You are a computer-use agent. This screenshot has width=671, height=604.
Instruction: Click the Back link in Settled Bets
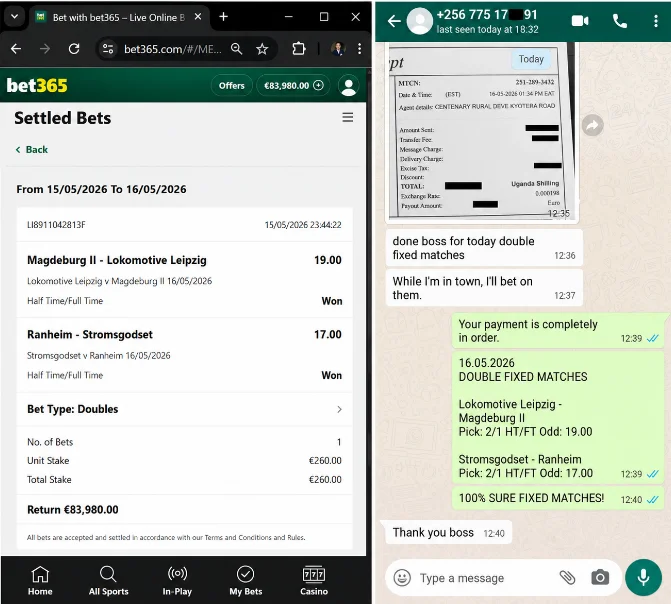pyautogui.click(x=32, y=149)
